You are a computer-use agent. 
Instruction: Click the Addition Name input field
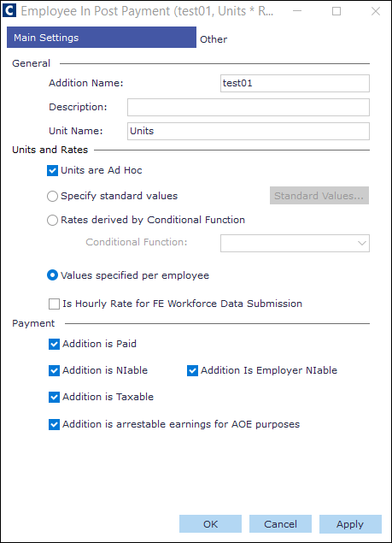(295, 84)
